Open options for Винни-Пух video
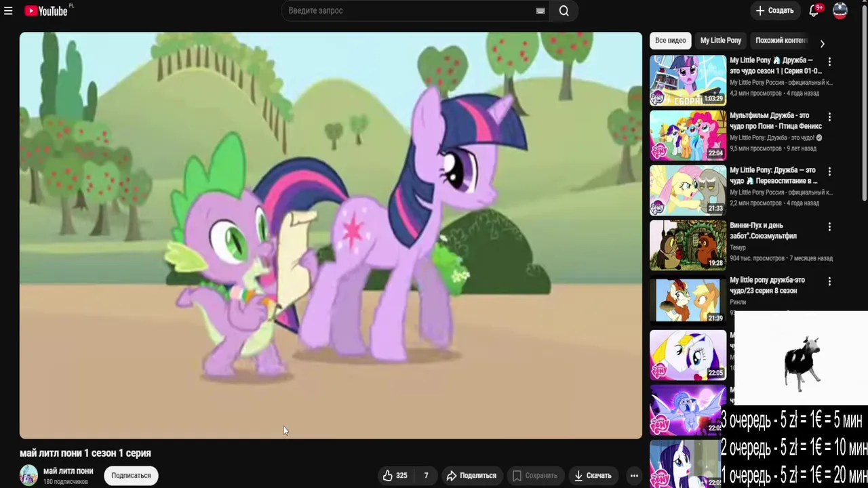This screenshot has width=868, height=488. coord(829,226)
